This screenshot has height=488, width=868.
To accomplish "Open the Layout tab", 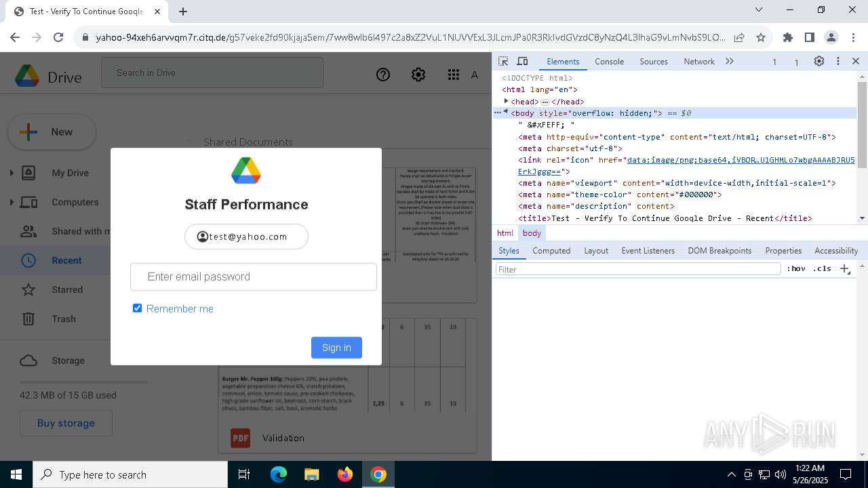I will tap(596, 251).
